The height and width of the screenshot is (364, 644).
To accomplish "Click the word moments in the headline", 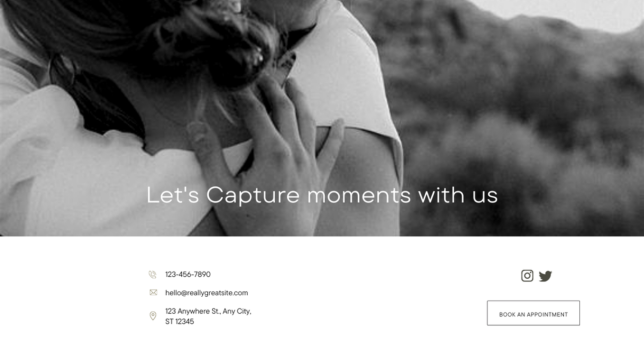I will click(x=359, y=196).
